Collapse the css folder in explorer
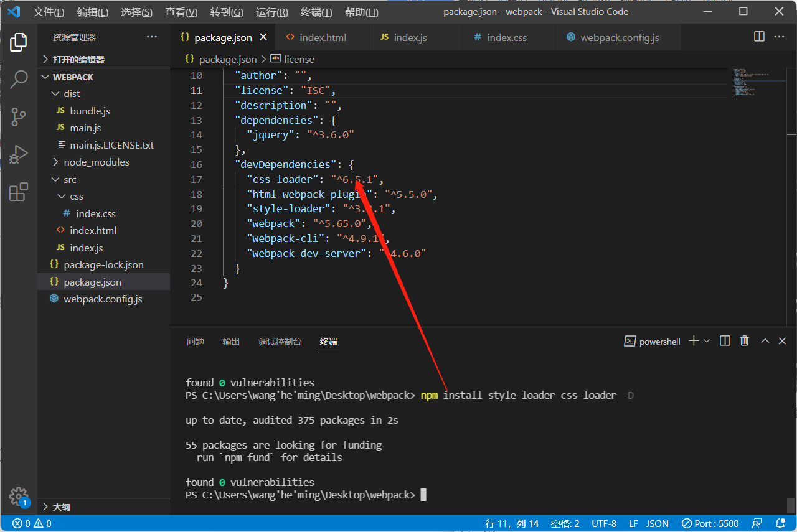The height and width of the screenshot is (532, 797). click(103, 196)
